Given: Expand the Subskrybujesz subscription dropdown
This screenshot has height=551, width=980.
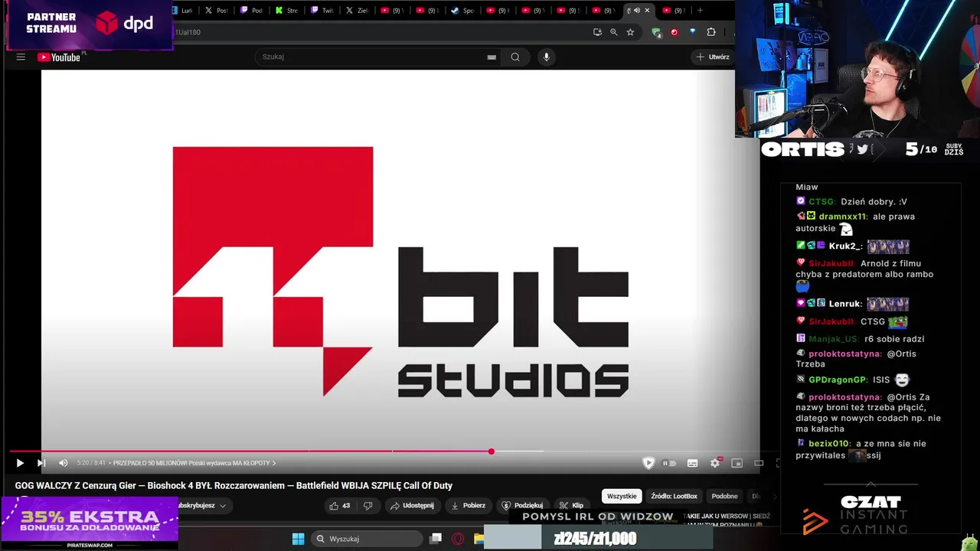Looking at the screenshot, I should 223,506.
